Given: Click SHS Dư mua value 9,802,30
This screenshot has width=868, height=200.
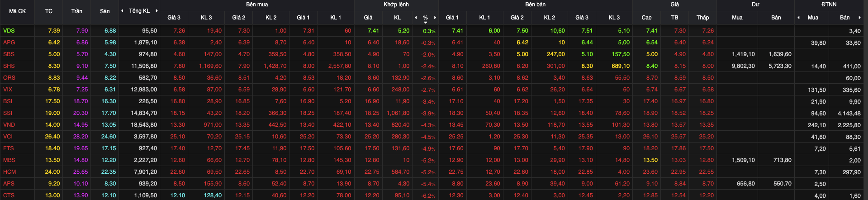Looking at the screenshot, I should coord(743,66).
